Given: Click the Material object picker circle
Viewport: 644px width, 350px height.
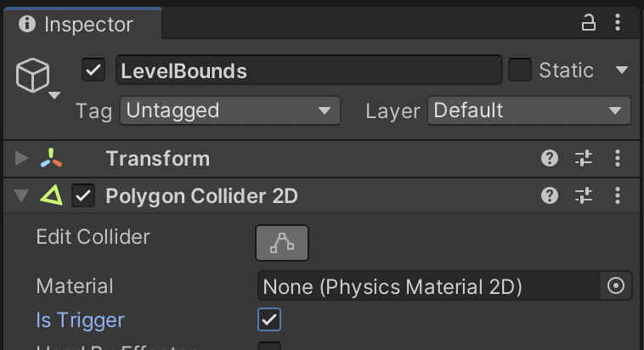Looking at the screenshot, I should coord(616,286).
